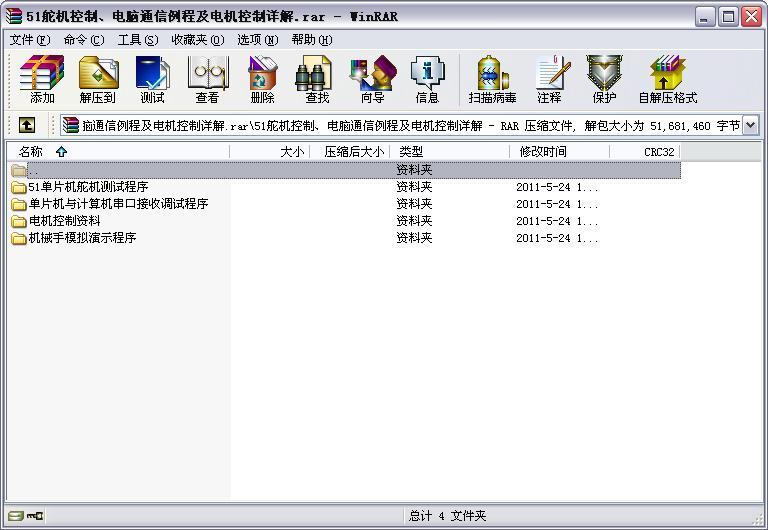Click the parent folder ".." icon

(19, 170)
